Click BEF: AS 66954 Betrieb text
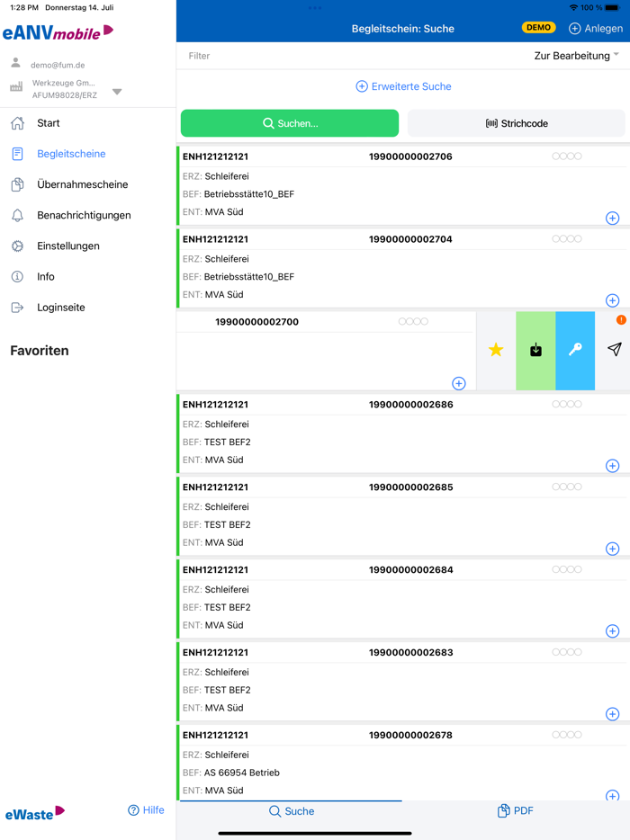 [x=231, y=773]
